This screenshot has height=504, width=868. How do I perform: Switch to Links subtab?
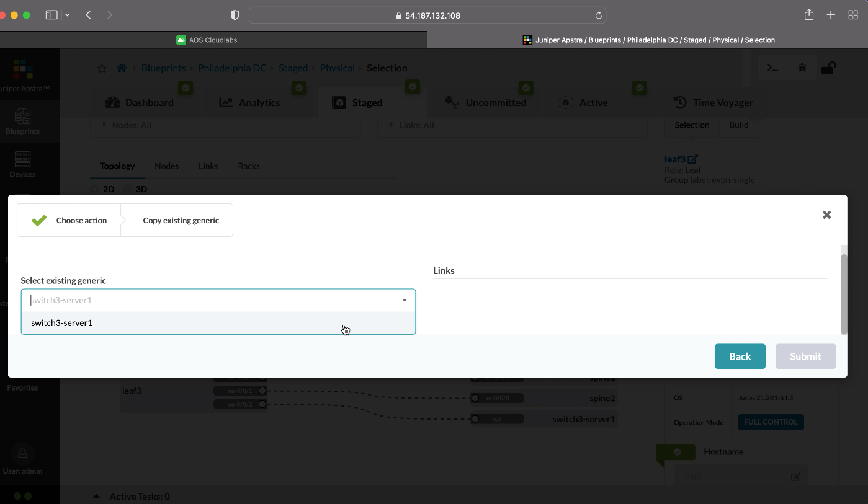[208, 166]
